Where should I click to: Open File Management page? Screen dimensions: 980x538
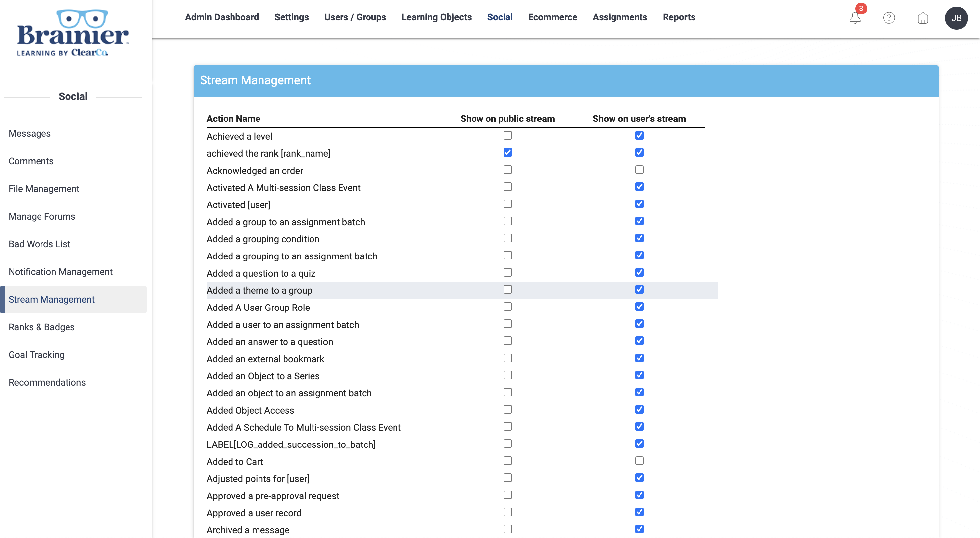pyautogui.click(x=44, y=189)
